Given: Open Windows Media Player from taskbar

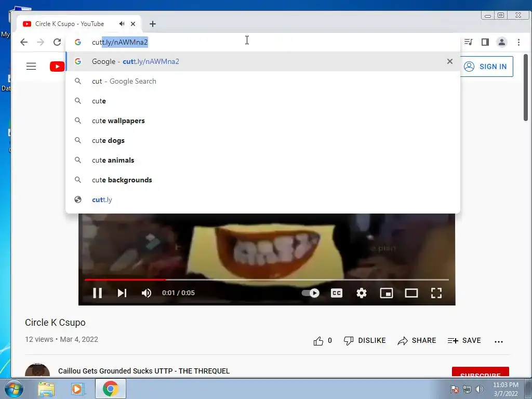Looking at the screenshot, I should 78,389.
